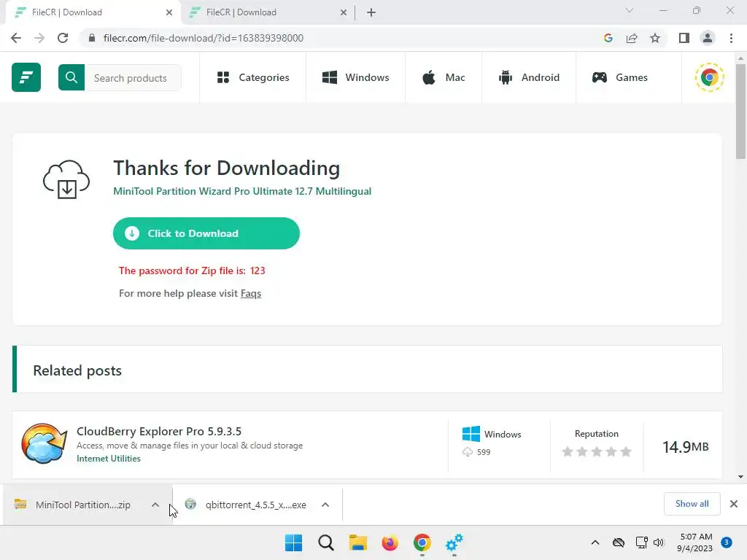Open taskbar Search
This screenshot has width=747, height=560.
coord(326,542)
